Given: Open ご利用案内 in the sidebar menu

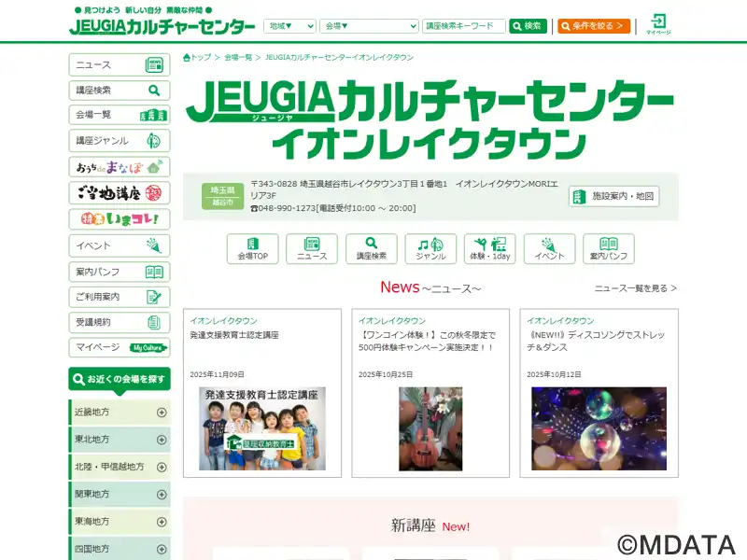Looking at the screenshot, I should pos(120,297).
